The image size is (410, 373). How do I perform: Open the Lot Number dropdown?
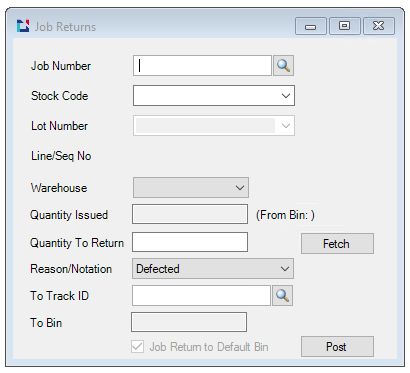[214, 126]
